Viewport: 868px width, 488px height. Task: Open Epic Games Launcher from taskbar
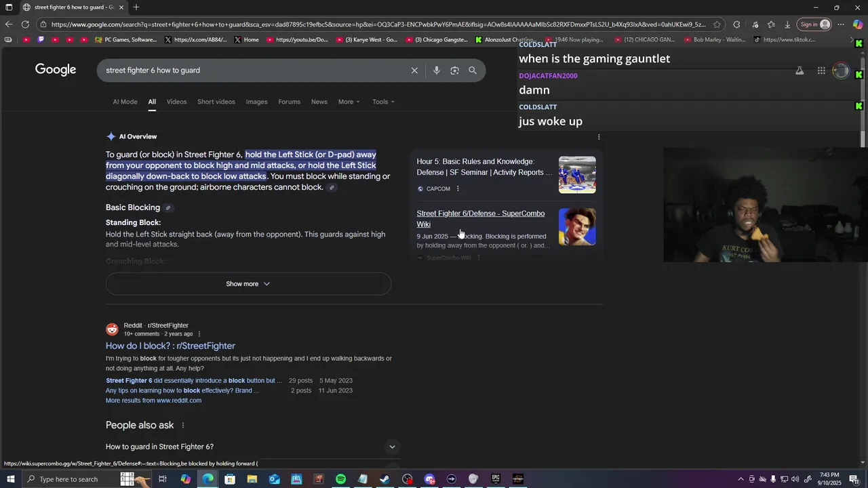[496, 479]
